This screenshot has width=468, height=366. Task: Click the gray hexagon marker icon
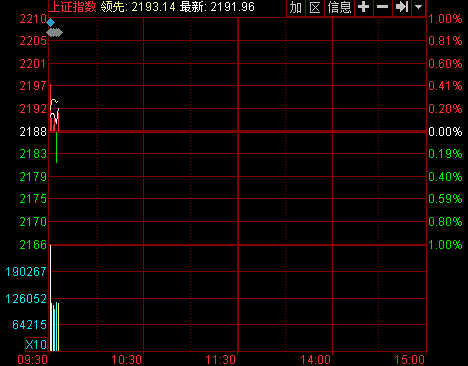[x=54, y=33]
